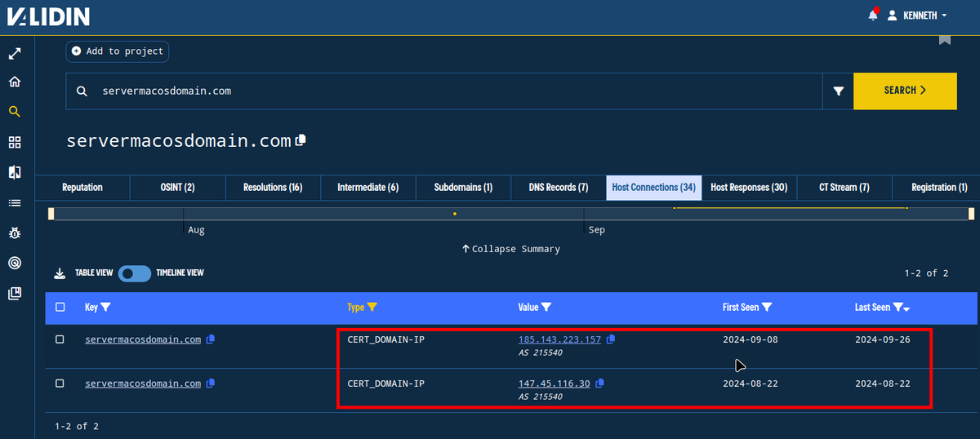Click the domain search input field

click(444, 91)
